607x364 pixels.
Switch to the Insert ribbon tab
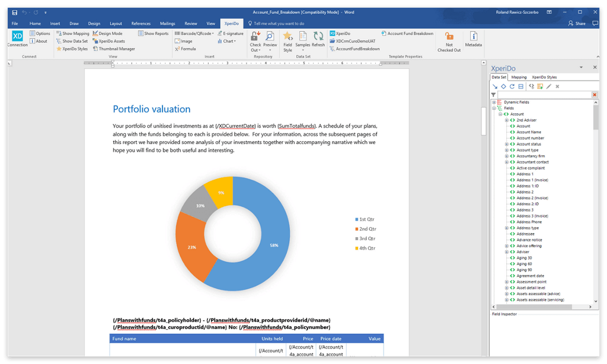point(55,23)
